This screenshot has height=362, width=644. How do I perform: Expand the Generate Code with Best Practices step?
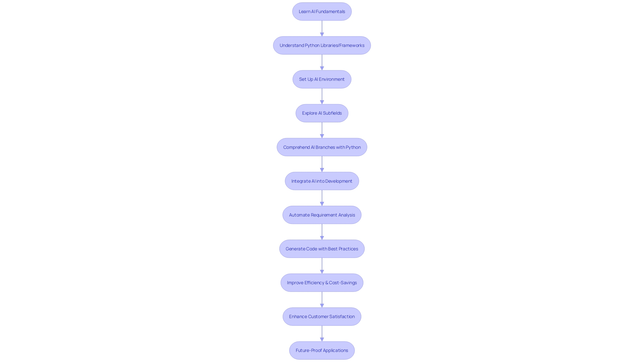click(x=322, y=248)
